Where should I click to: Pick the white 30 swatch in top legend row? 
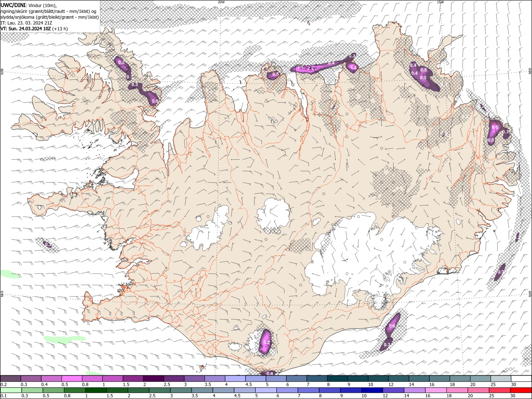click(x=521, y=379)
